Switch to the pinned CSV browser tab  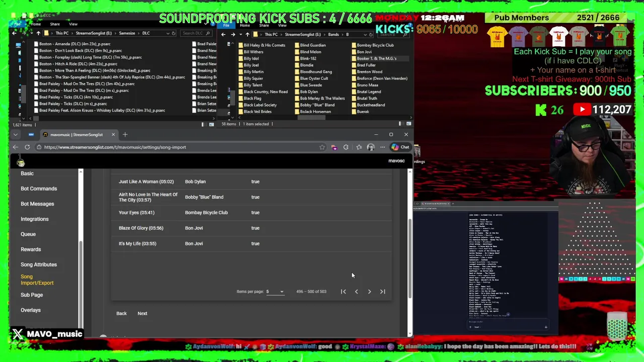tap(31, 134)
